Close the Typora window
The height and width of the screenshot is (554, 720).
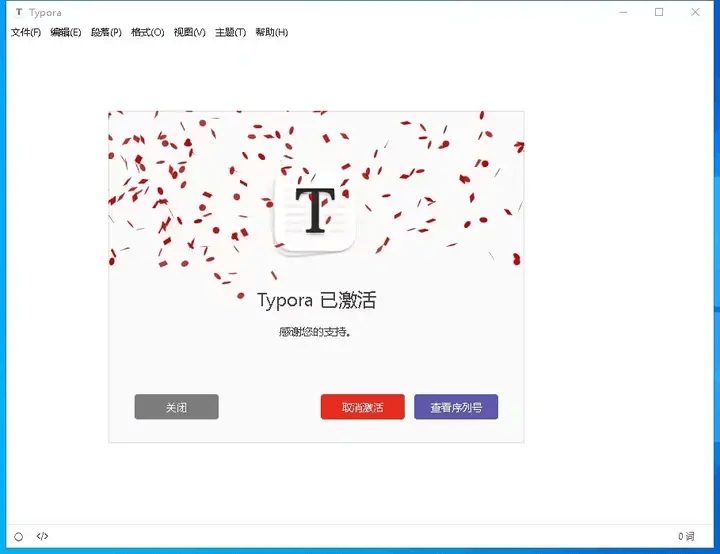(x=695, y=12)
